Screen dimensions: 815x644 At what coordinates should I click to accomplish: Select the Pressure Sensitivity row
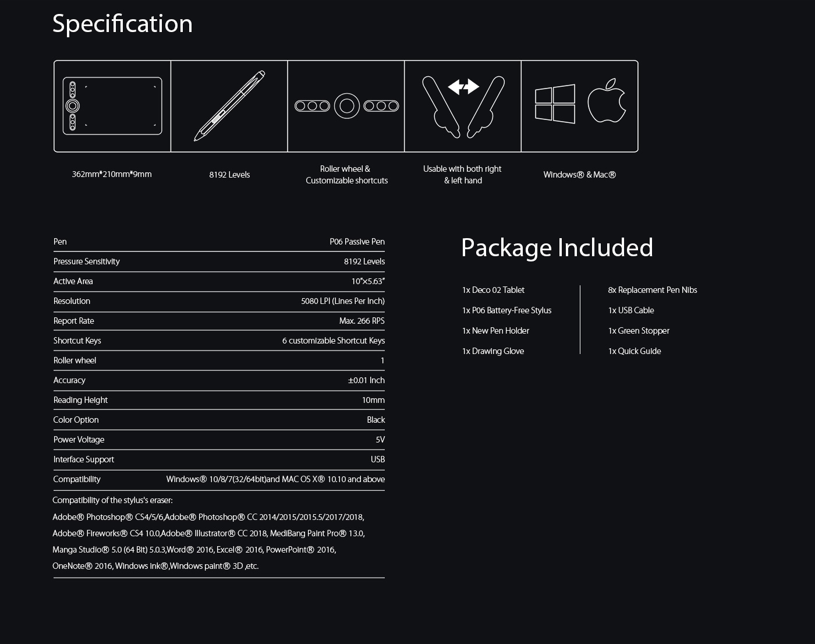pos(219,261)
